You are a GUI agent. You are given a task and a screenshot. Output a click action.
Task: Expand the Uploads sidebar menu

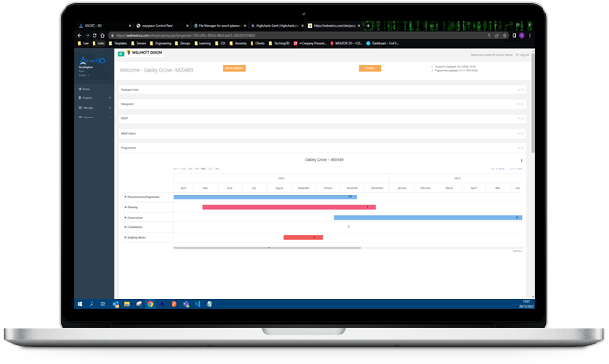[x=94, y=117]
